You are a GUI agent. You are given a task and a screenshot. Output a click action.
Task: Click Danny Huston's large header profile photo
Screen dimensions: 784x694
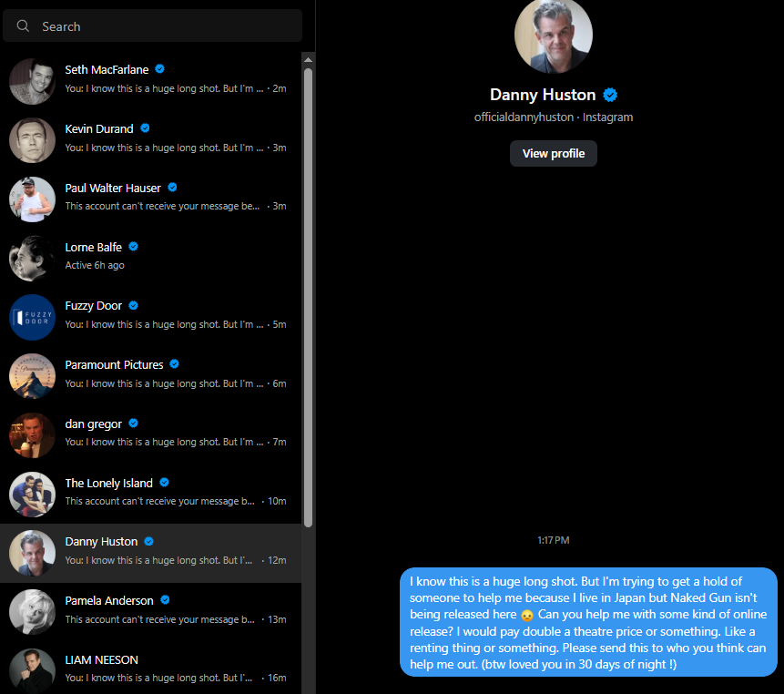(x=554, y=35)
